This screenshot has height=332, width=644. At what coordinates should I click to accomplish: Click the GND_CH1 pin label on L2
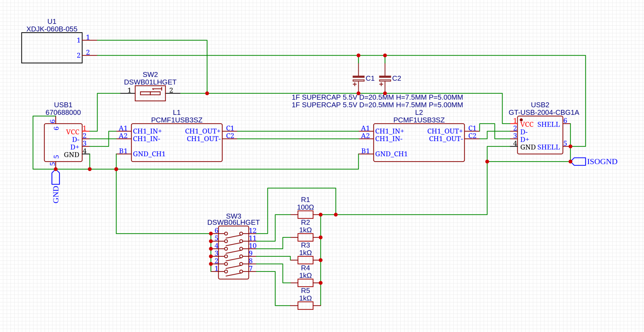pyautogui.click(x=391, y=154)
